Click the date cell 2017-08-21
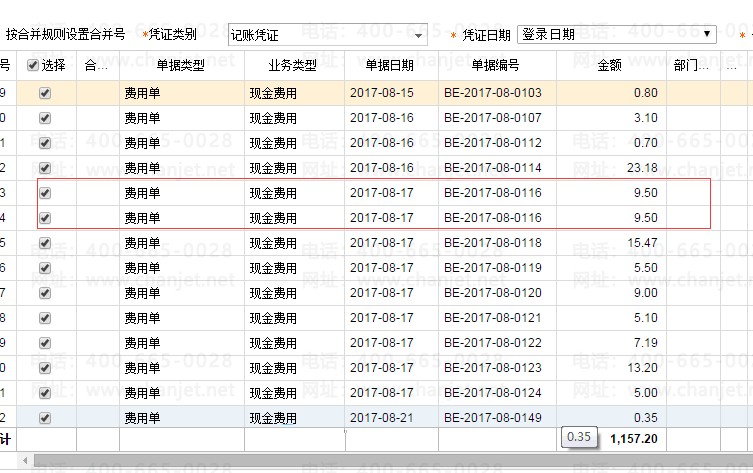Image resolution: width=753 pixels, height=473 pixels. click(382, 418)
